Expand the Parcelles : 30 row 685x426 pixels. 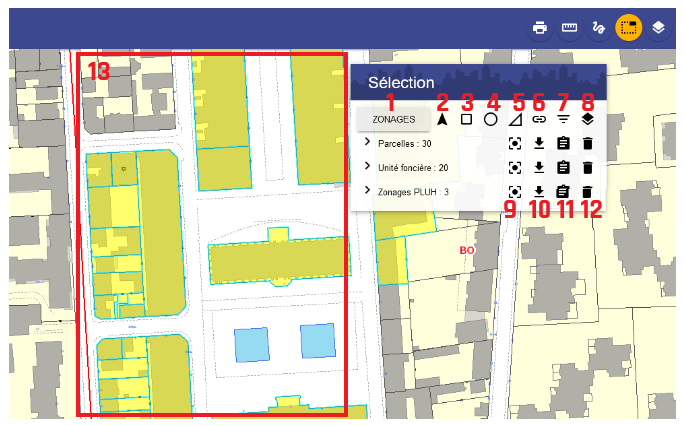point(367,142)
